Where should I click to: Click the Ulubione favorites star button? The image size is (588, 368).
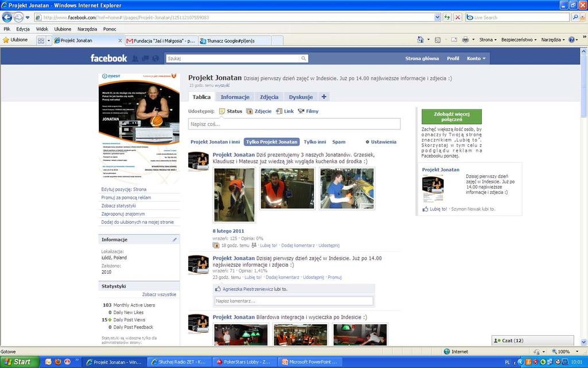coord(16,40)
